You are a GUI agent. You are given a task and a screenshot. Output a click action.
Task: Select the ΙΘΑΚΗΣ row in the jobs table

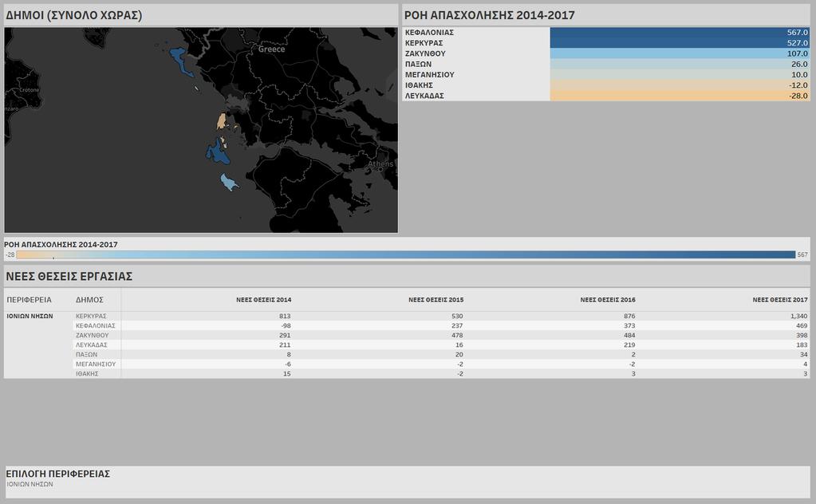tap(441, 373)
